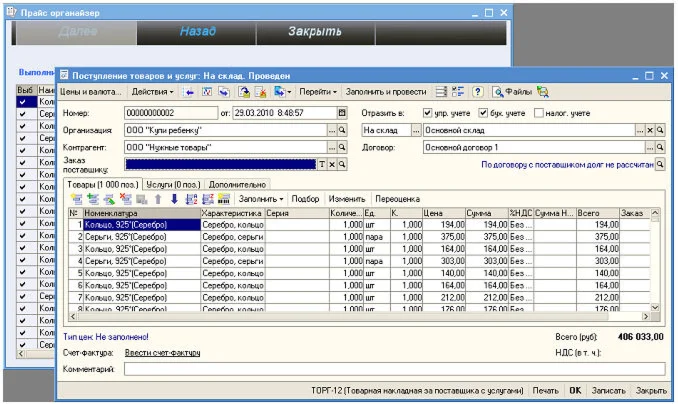Toggle the упр. учете checkbox
The image size is (678, 404).
(428, 112)
